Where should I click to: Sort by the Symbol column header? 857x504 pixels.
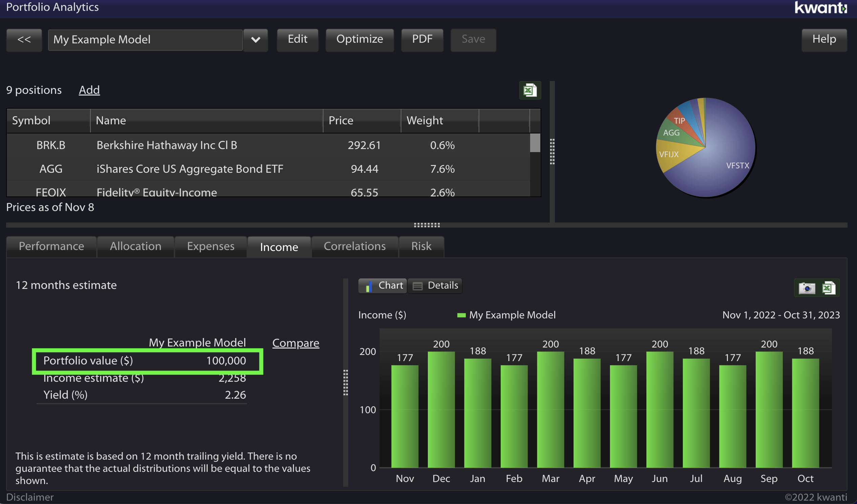coord(49,121)
